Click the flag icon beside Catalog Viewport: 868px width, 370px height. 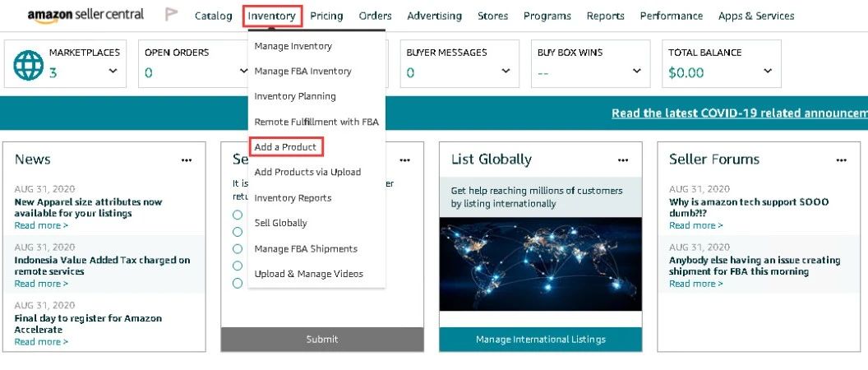(172, 15)
